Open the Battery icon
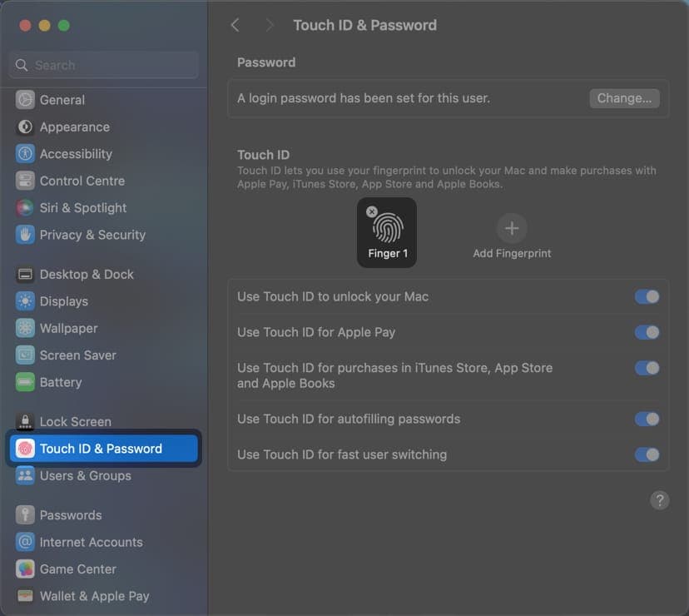 pos(25,382)
